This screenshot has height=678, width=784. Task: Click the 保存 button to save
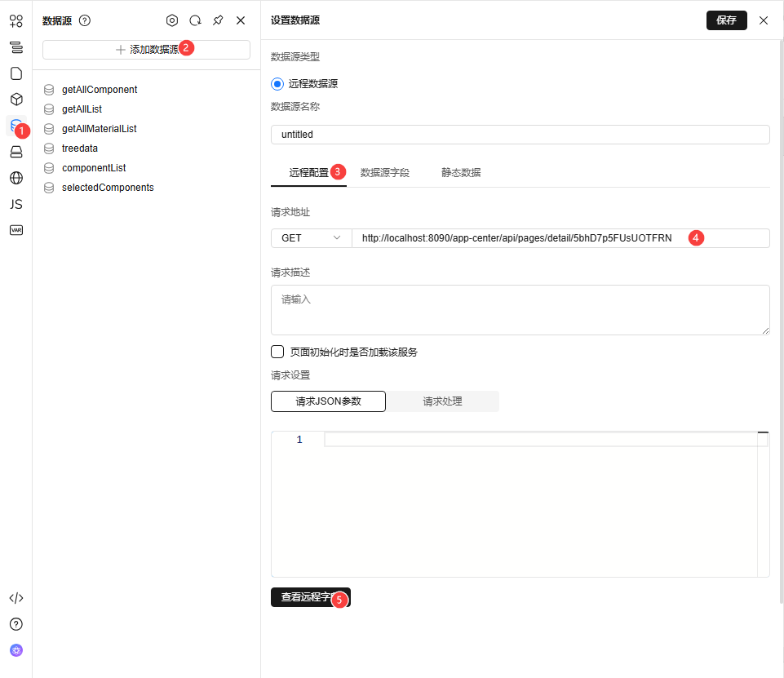click(726, 20)
